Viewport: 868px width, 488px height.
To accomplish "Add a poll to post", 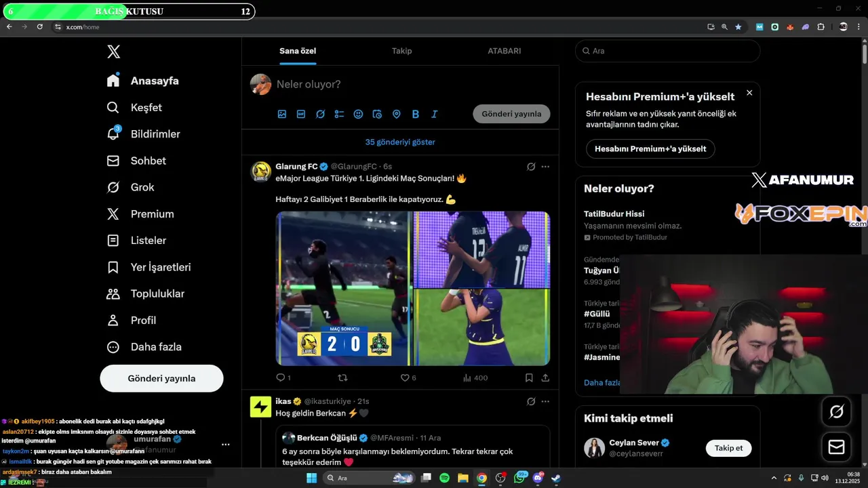I will tap(339, 114).
